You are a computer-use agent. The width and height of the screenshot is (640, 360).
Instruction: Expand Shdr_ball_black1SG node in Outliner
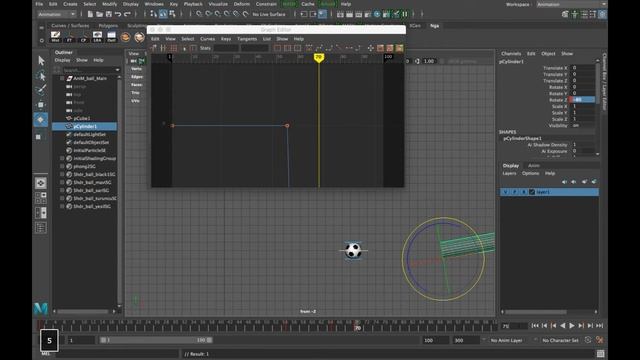pyautogui.click(x=62, y=174)
